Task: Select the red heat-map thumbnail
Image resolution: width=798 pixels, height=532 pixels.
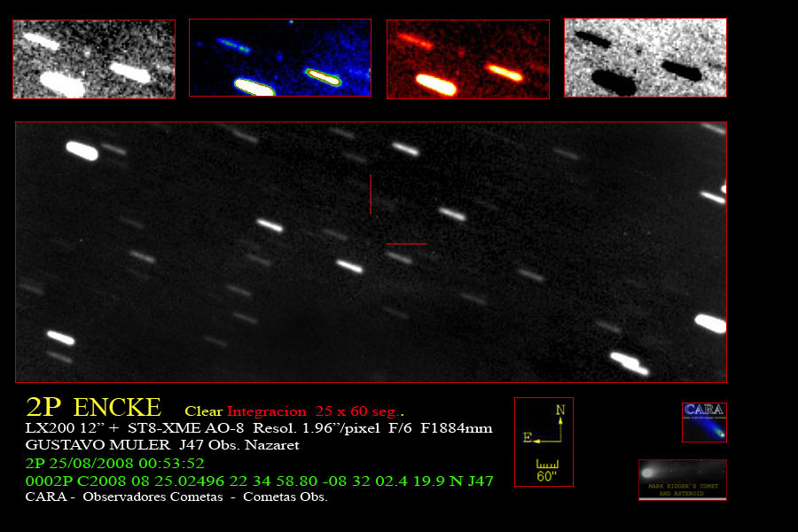Action: 467,59
